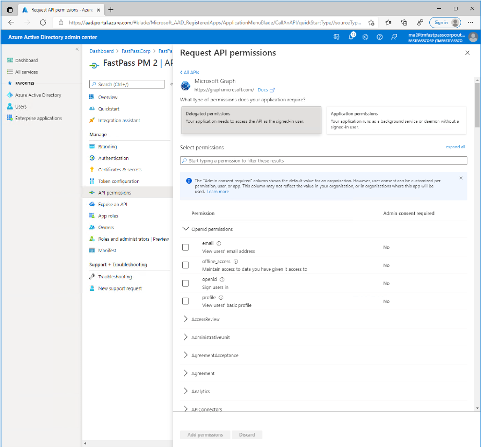Close the Request API permissions panel
The image size is (481, 448).
coord(467,53)
